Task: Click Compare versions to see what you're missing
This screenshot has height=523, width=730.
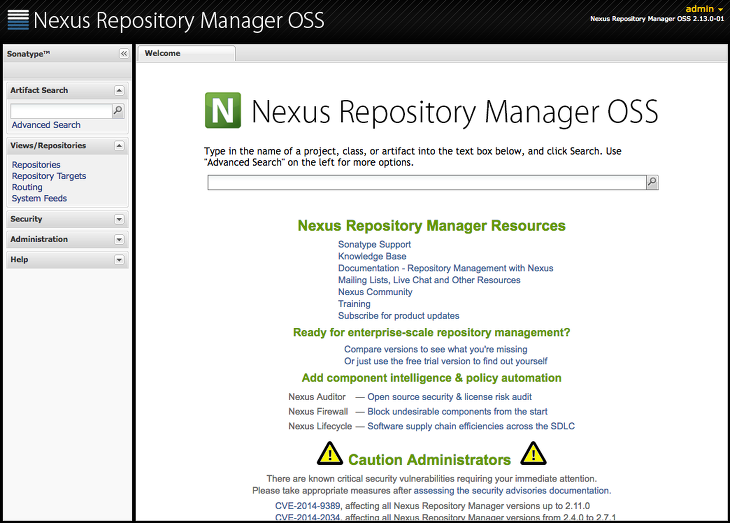Action: click(x=436, y=349)
